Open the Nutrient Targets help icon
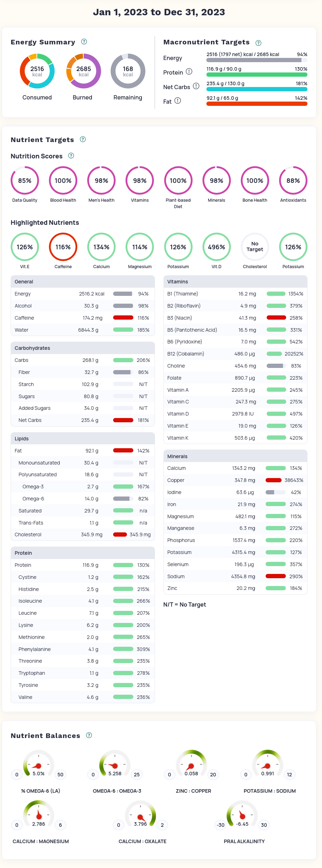The height and width of the screenshot is (868, 322). pos(83,139)
